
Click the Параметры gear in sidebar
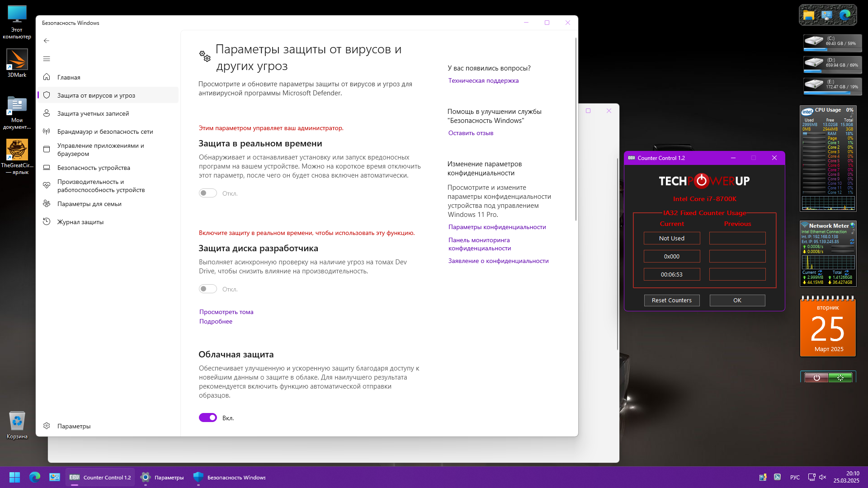point(47,426)
